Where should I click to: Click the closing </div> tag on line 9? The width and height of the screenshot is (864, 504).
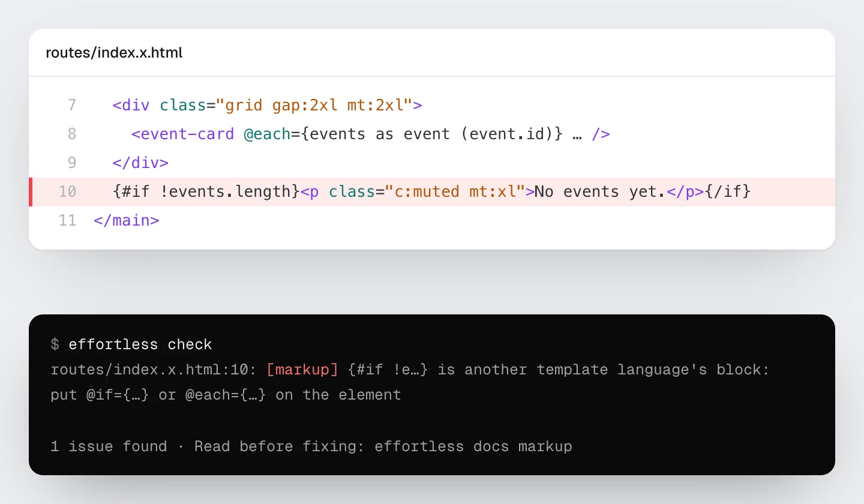pyautogui.click(x=140, y=163)
